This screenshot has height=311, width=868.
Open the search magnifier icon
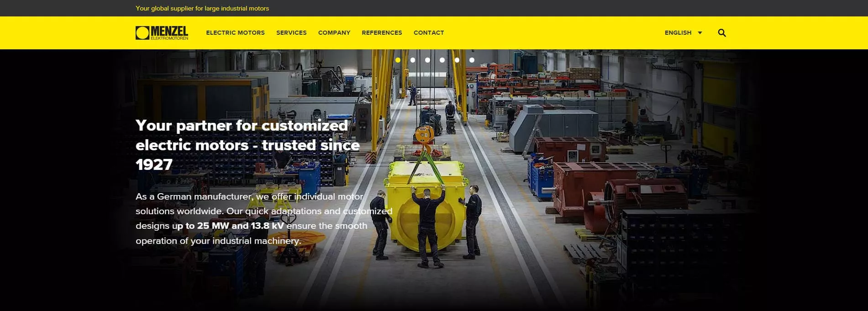pos(722,33)
